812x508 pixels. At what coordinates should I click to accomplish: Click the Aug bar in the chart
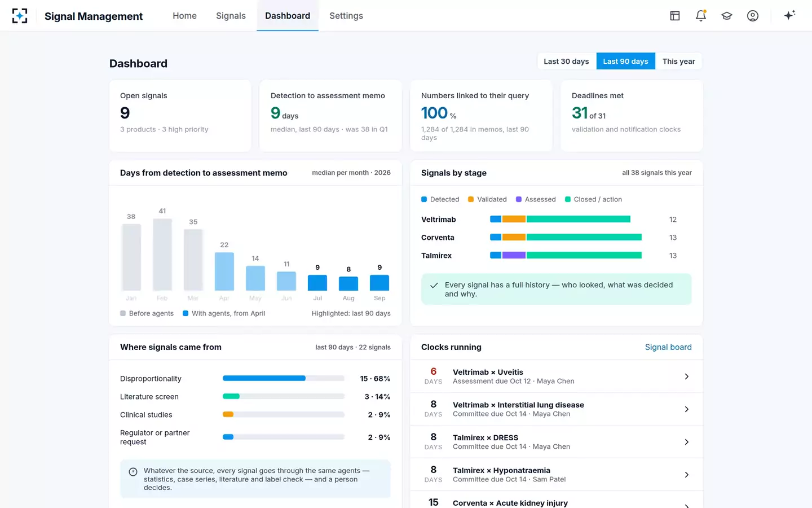click(348, 284)
